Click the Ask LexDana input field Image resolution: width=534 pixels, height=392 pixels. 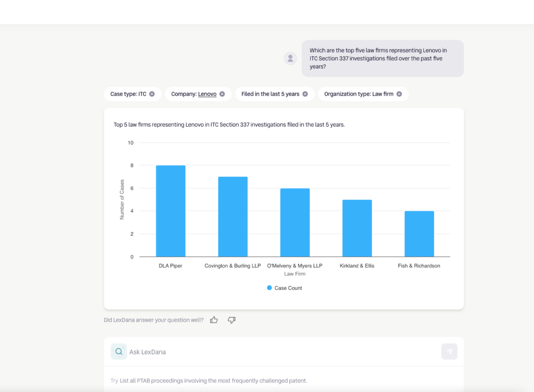[282, 352]
